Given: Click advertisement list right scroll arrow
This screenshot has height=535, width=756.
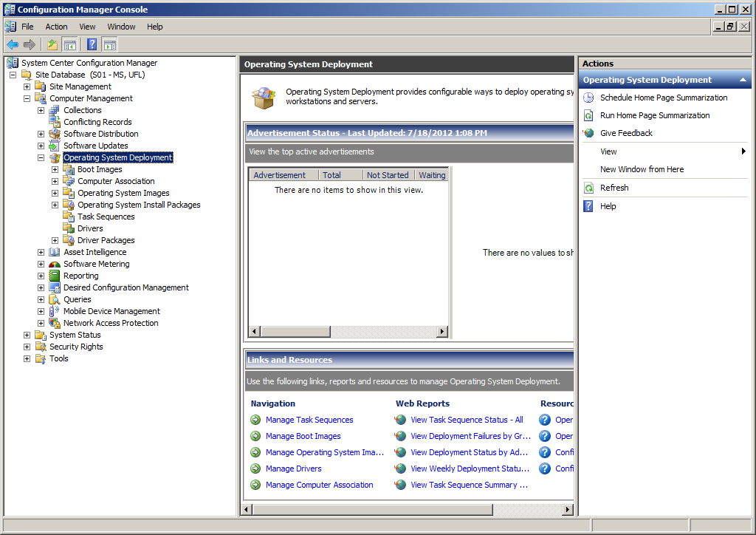Looking at the screenshot, I should [x=442, y=332].
